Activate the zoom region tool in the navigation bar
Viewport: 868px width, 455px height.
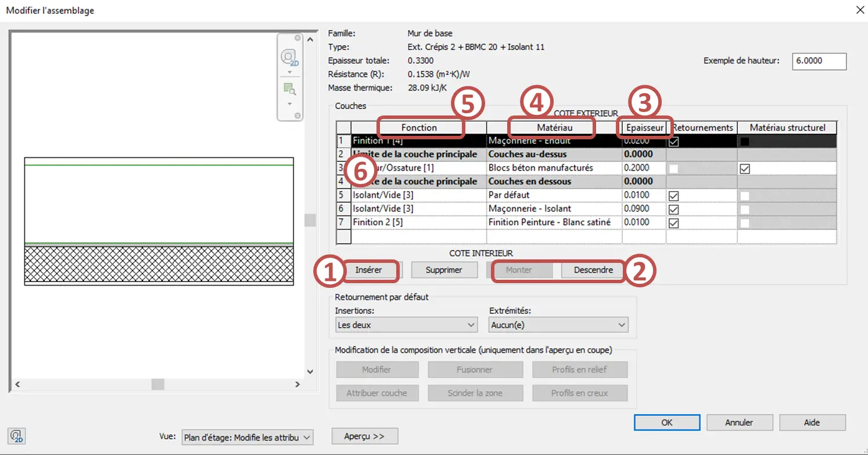pyautogui.click(x=289, y=89)
